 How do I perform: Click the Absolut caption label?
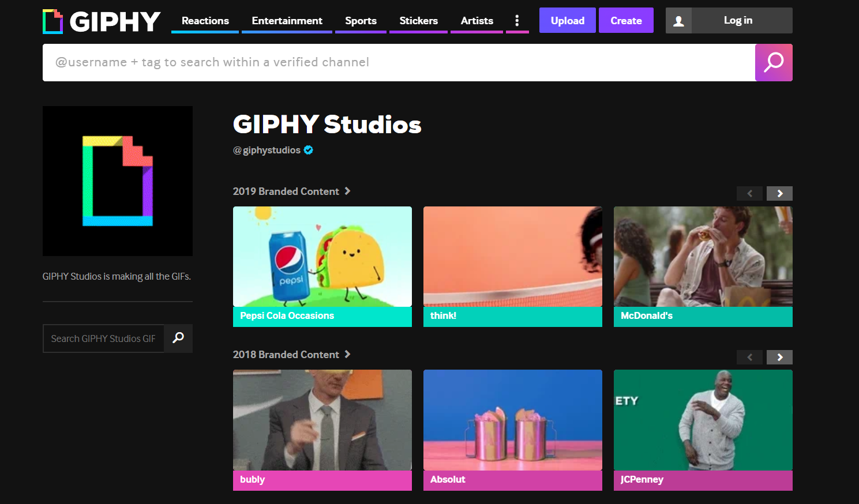point(513,480)
